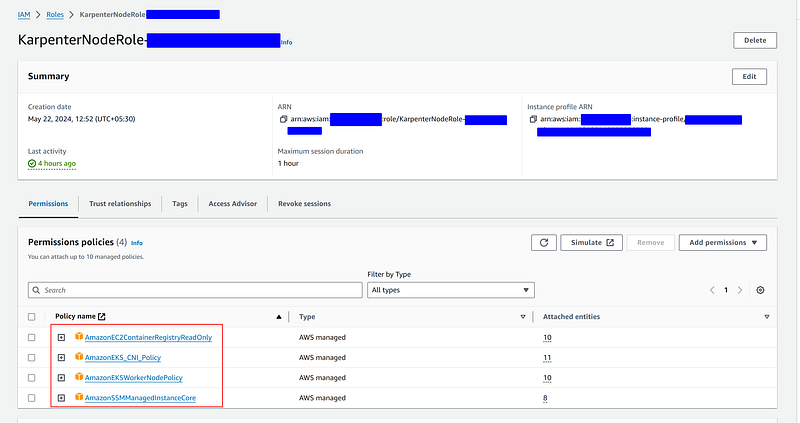Viewport: 800px width, 423px height.
Task: Click attached entities count 10 for AmazonEKSWorkerNodePolicy
Action: pyautogui.click(x=547, y=378)
